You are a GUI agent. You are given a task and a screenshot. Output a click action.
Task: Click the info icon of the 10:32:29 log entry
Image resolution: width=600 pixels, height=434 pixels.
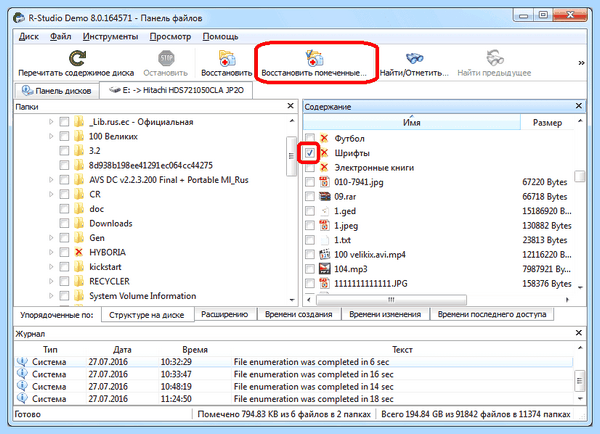pyautogui.click(x=23, y=361)
